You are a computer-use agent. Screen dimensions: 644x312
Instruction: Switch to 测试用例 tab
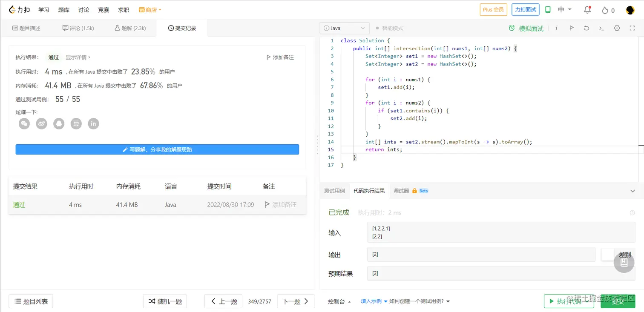334,191
